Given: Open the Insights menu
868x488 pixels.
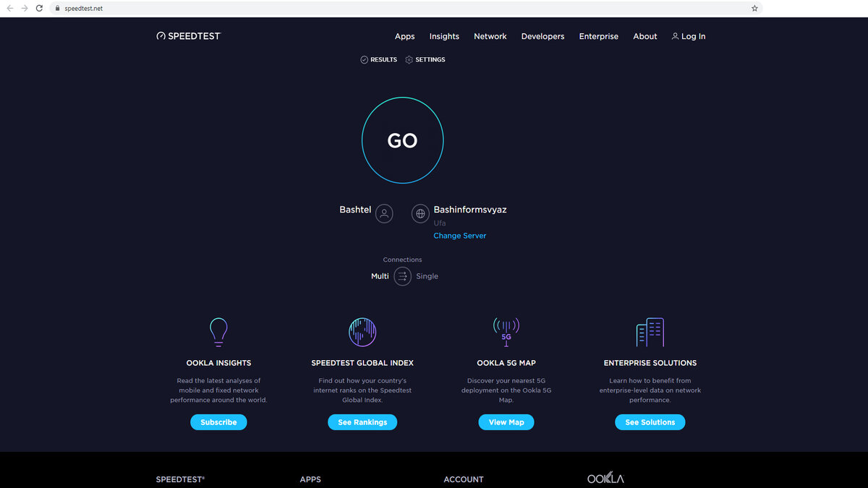Looking at the screenshot, I should 444,36.
